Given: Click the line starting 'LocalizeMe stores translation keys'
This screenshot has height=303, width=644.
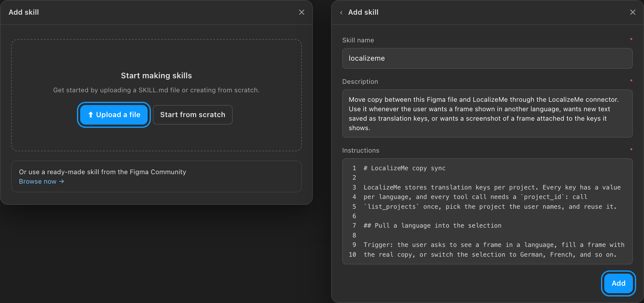Looking at the screenshot, I should point(492,188).
